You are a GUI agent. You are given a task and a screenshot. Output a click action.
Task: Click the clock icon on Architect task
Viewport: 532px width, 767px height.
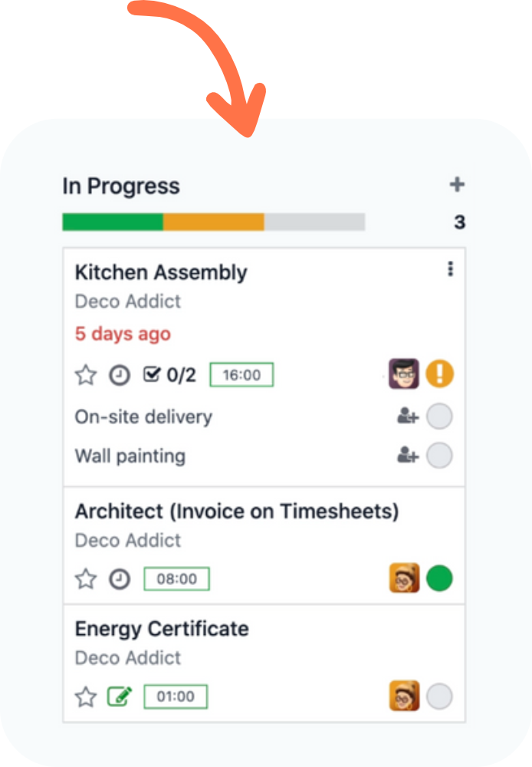[x=120, y=579]
